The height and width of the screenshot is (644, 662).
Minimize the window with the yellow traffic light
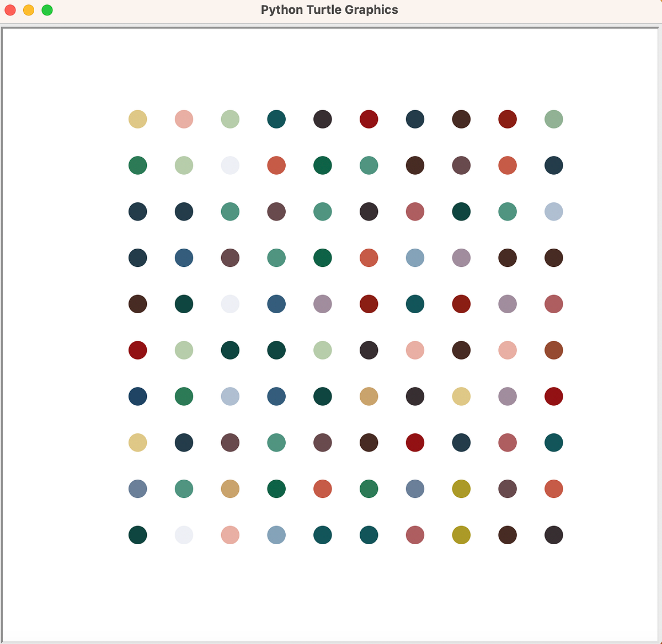pyautogui.click(x=29, y=9)
